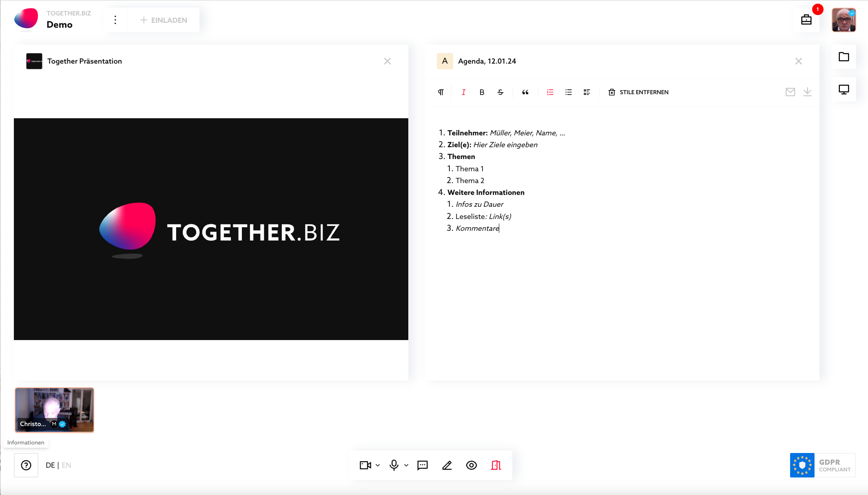Open the briefcase icon with notification badge

[x=806, y=19]
